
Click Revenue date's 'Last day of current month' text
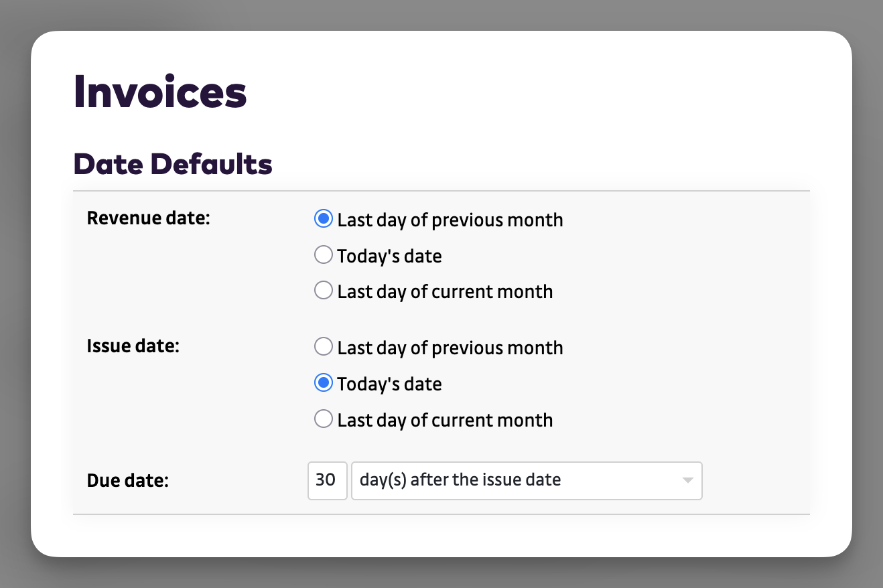click(445, 291)
